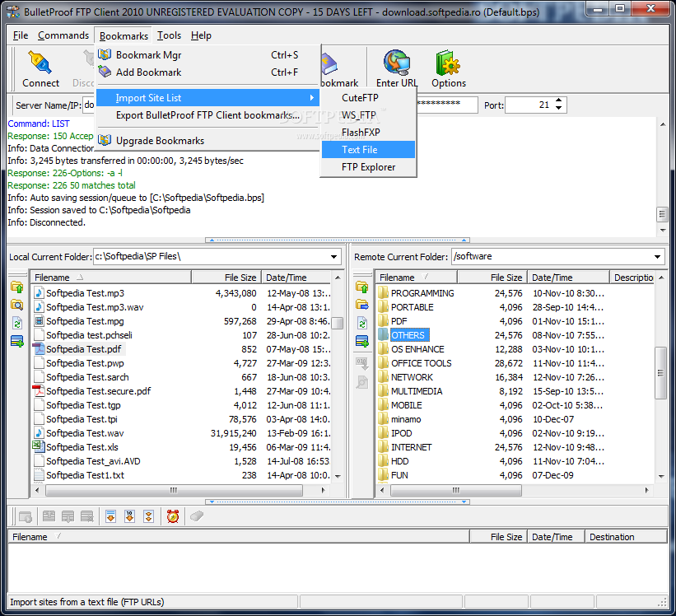Open Local Current Folder dropdown

tap(333, 256)
